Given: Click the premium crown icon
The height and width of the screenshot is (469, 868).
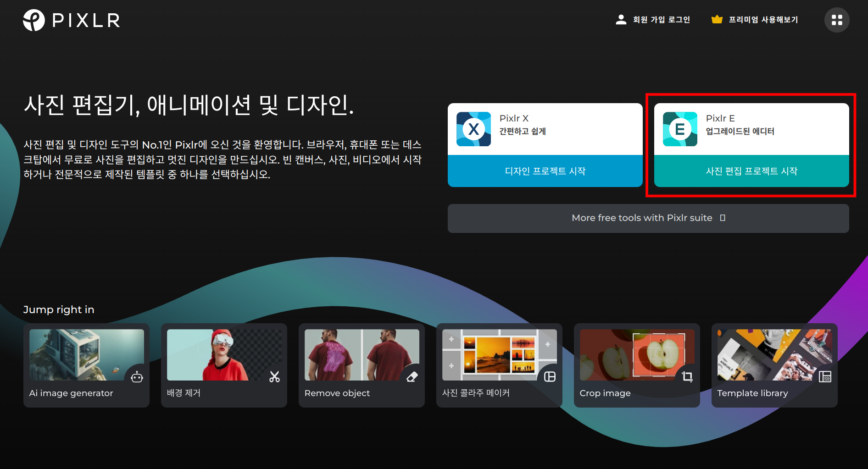Looking at the screenshot, I should point(717,20).
